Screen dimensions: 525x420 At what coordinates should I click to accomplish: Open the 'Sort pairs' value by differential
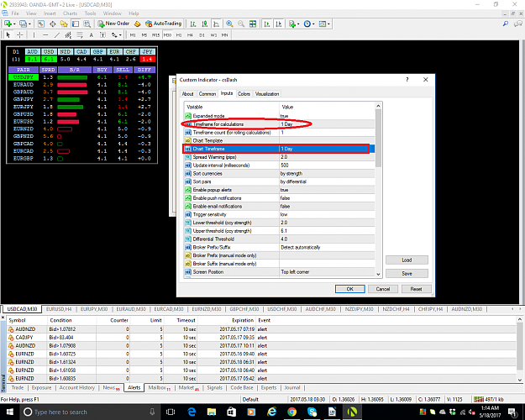(x=327, y=181)
